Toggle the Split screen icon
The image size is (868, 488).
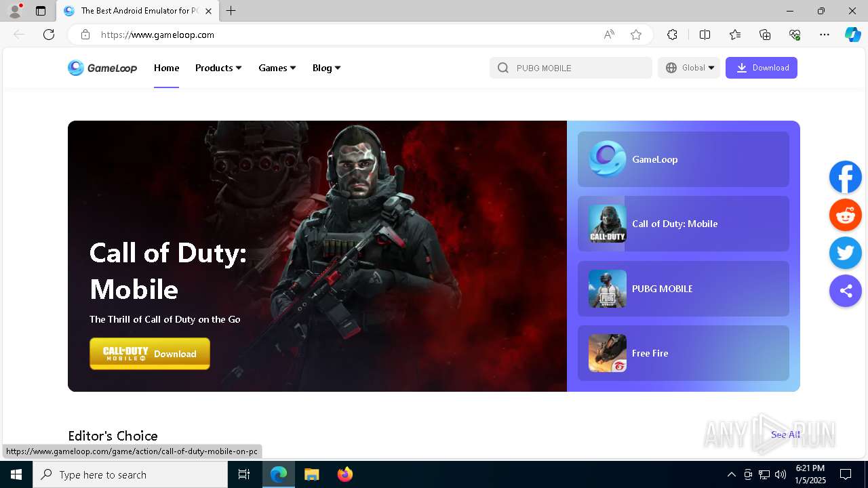705,35
